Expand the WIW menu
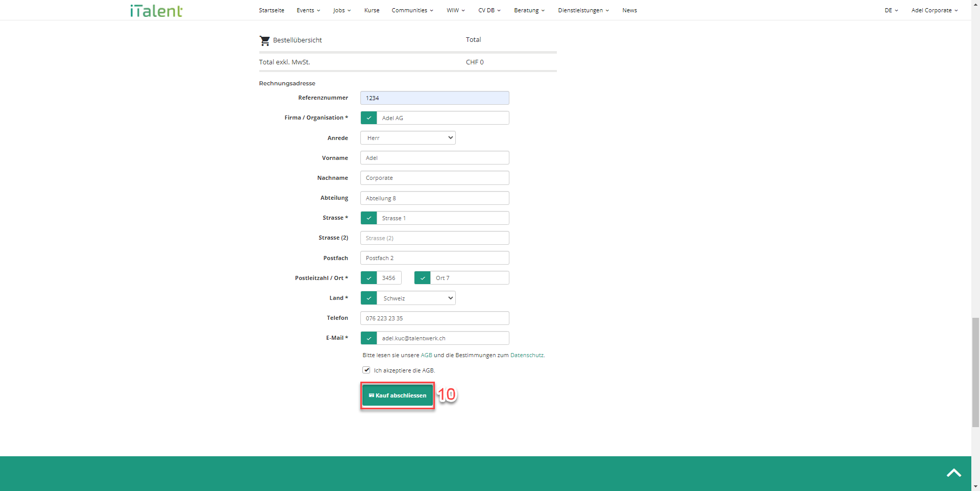 click(456, 10)
